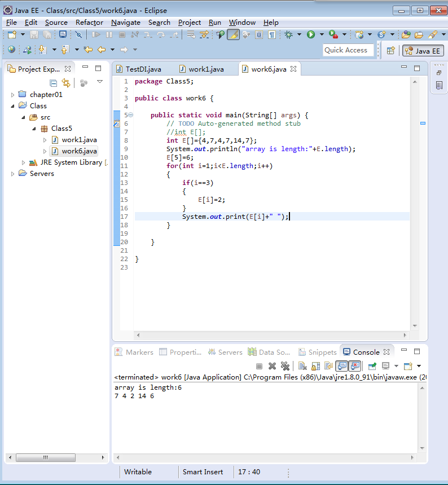Collapse all in Project Explorer

[x=53, y=83]
